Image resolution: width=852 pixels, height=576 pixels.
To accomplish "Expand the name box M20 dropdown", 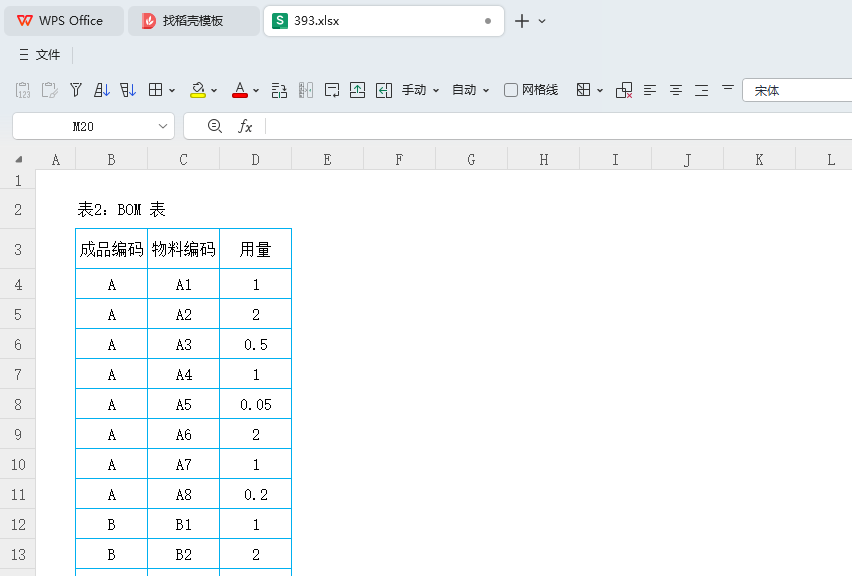I will (x=162, y=127).
